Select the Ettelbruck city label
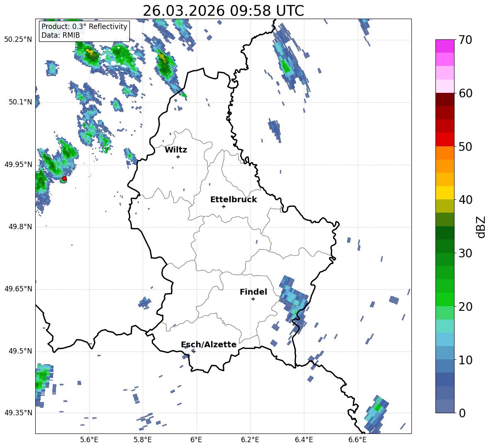Image resolution: width=491 pixels, height=448 pixels. coord(233,200)
